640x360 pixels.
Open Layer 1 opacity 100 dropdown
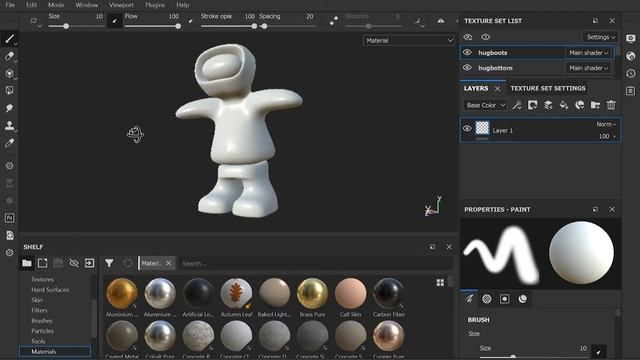[607, 136]
